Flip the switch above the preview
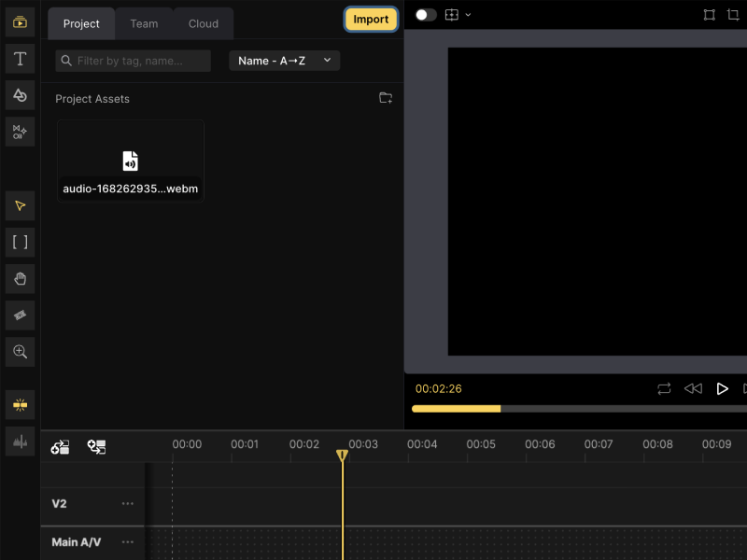This screenshot has height=560, width=747. (x=426, y=15)
